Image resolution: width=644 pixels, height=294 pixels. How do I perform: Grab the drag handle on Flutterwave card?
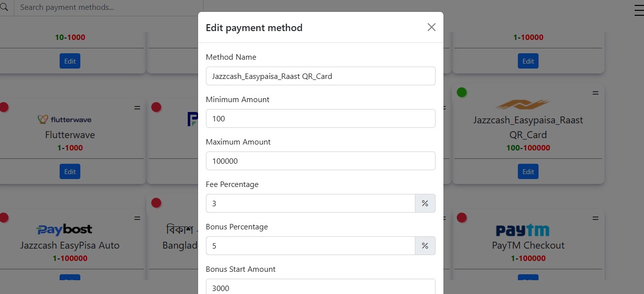[x=137, y=108]
